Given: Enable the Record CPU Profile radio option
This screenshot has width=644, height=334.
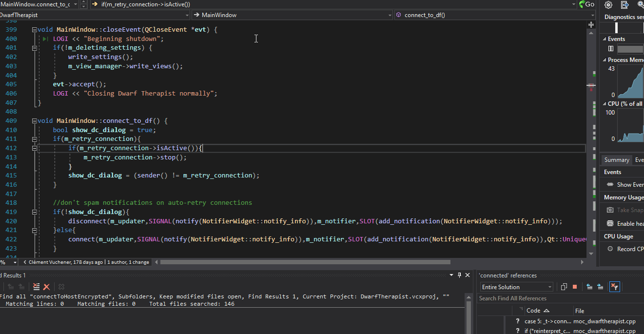Looking at the screenshot, I should [610, 249].
